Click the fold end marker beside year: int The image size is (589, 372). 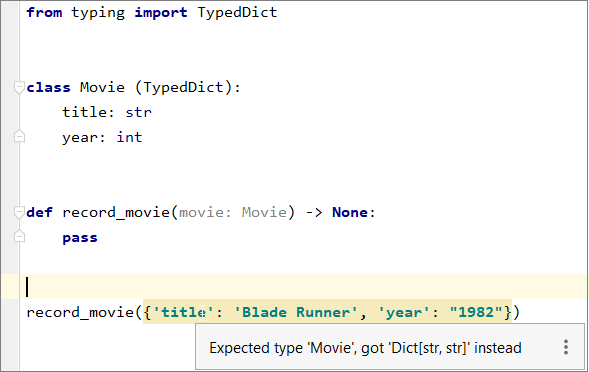tap(19, 136)
